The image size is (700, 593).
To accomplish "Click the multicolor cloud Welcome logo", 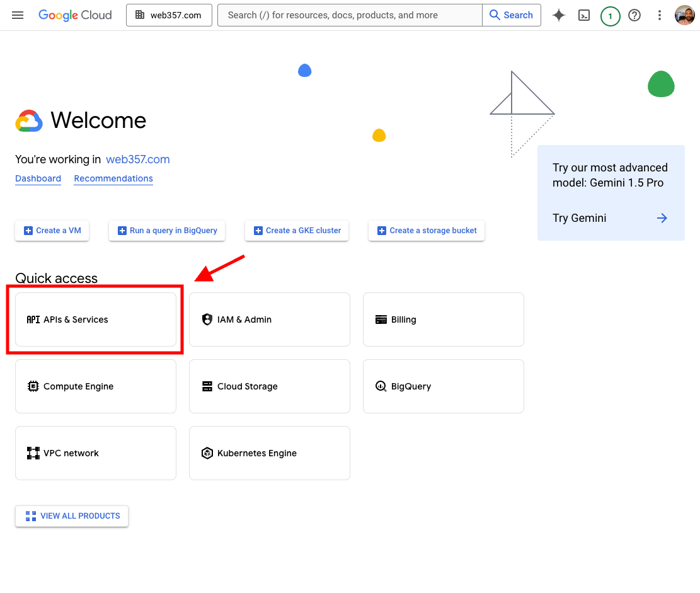I will (29, 120).
